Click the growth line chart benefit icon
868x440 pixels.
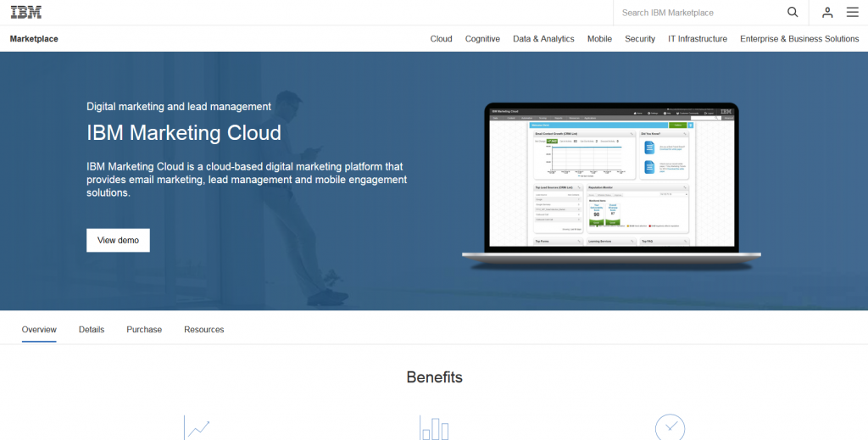(x=197, y=427)
